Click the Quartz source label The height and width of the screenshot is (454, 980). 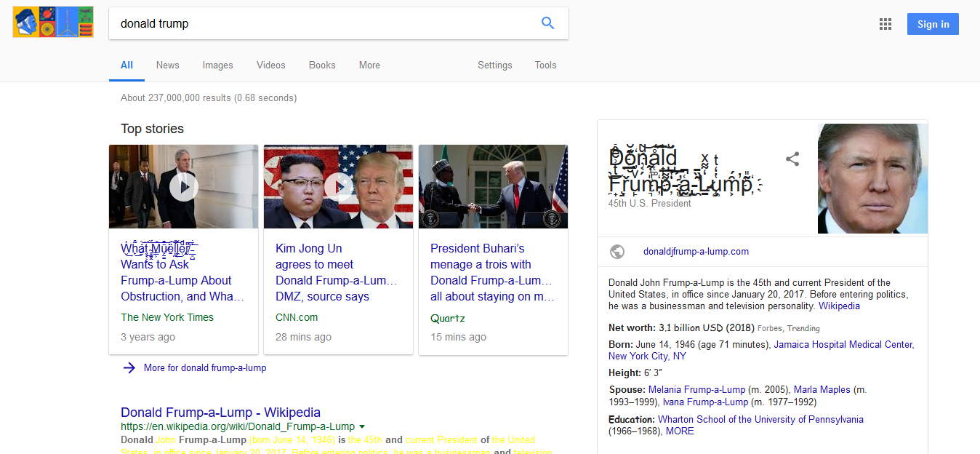click(447, 318)
